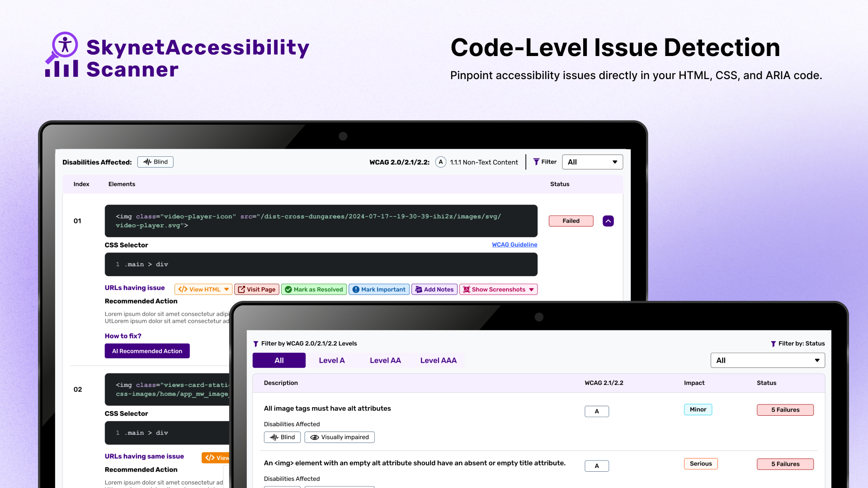Click the Mark Important exclamation icon
Screen dimensions: 868x488
356,289
